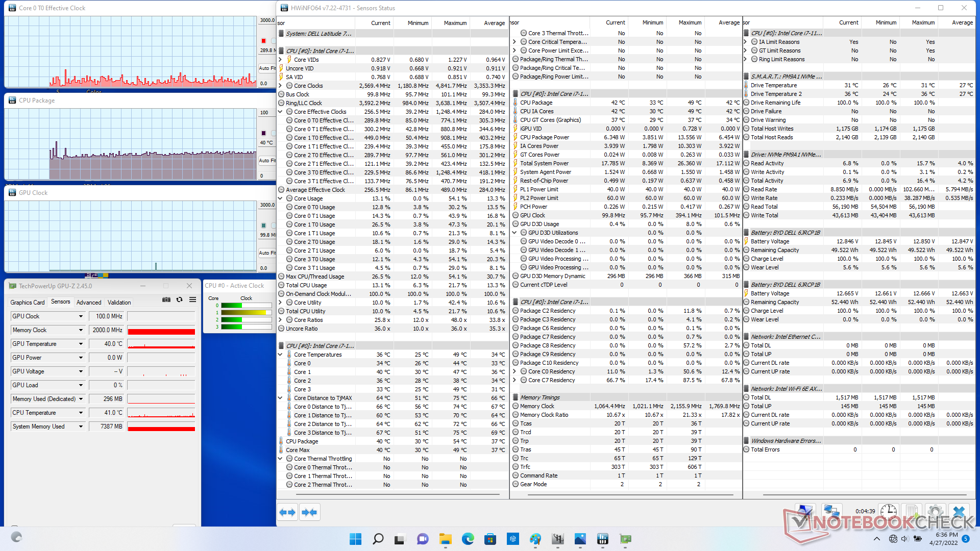Click the GPU-Z refresh sensors icon

click(179, 300)
